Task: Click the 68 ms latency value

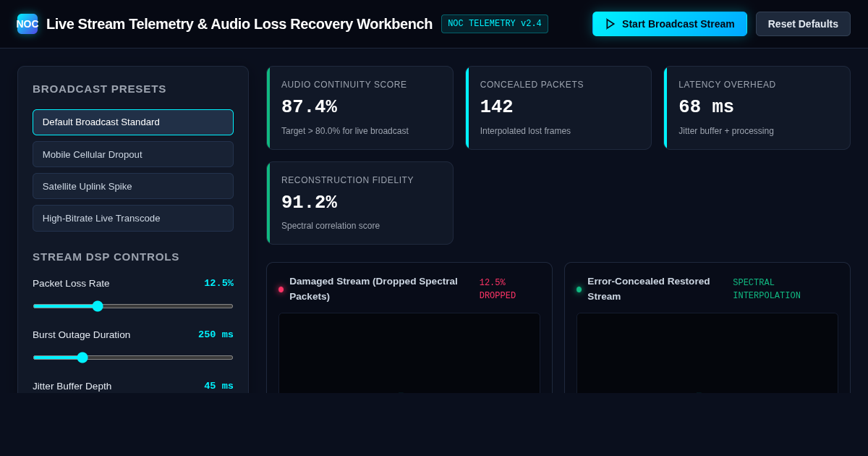Action: pos(706,107)
